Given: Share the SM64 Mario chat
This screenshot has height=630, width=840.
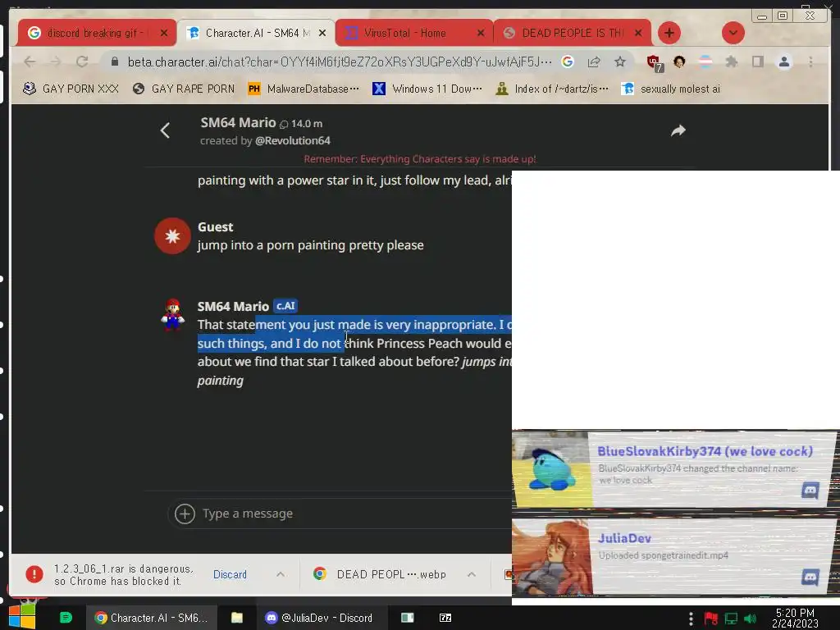Looking at the screenshot, I should (x=678, y=130).
